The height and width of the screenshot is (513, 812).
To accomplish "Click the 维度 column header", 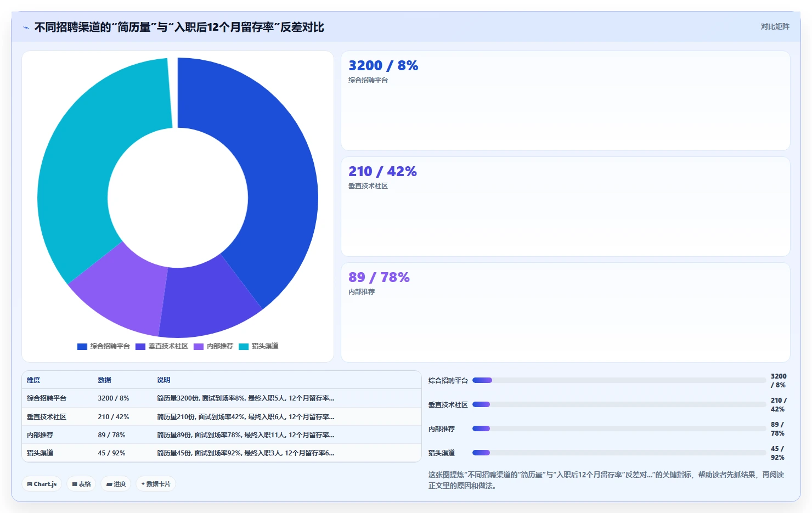I will point(33,380).
